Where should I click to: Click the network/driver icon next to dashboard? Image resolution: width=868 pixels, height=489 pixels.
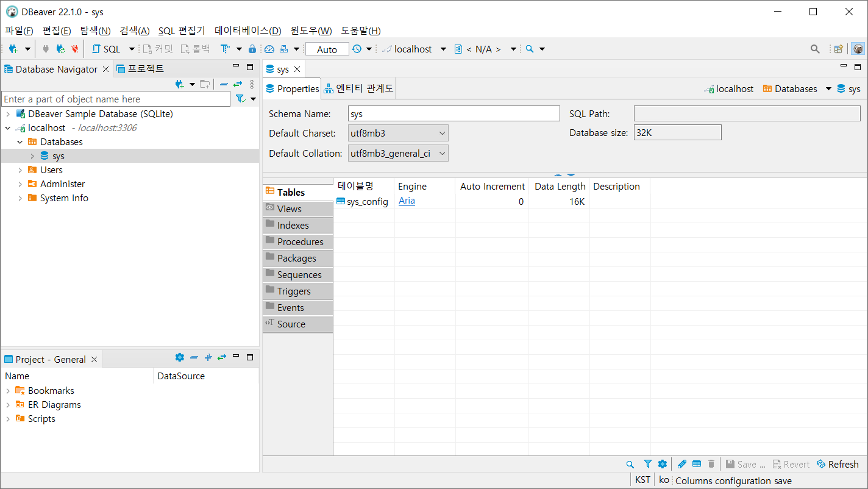[x=284, y=49]
